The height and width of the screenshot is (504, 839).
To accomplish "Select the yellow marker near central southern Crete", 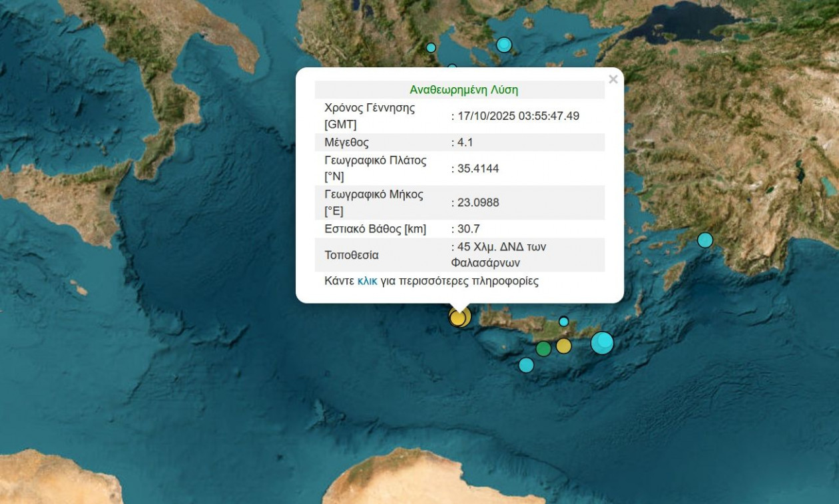I will tap(563, 346).
